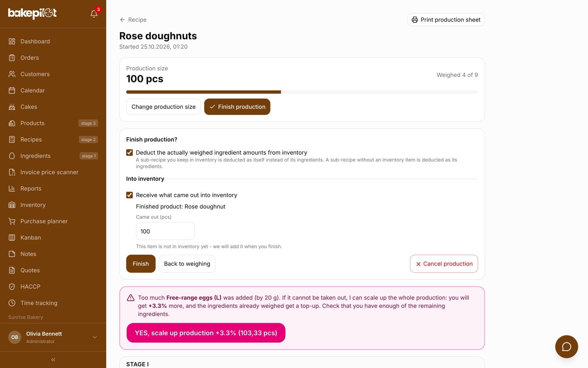The image size is (588, 368).
Task: Click the stage 3 badge on Products
Action: coord(88,123)
